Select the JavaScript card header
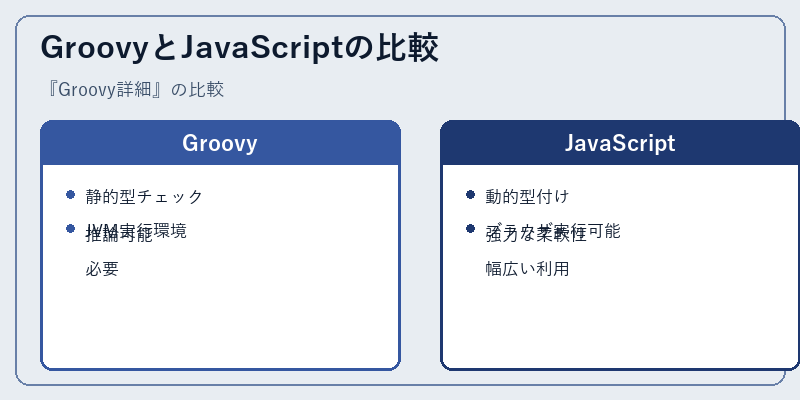This screenshot has width=800, height=400. (x=620, y=143)
